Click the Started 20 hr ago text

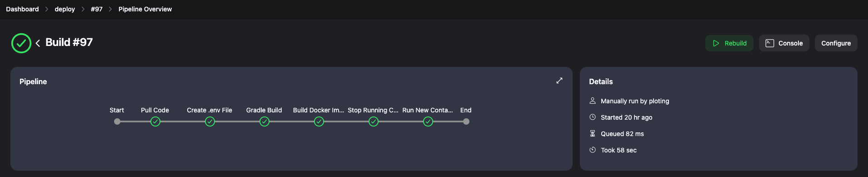[x=627, y=117]
